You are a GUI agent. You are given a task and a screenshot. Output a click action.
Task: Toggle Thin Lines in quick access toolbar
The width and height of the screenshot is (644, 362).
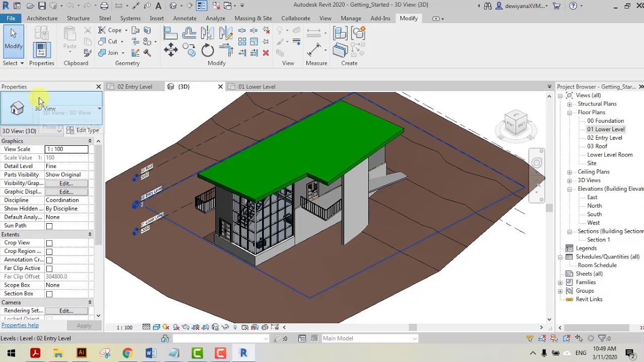tap(201, 6)
